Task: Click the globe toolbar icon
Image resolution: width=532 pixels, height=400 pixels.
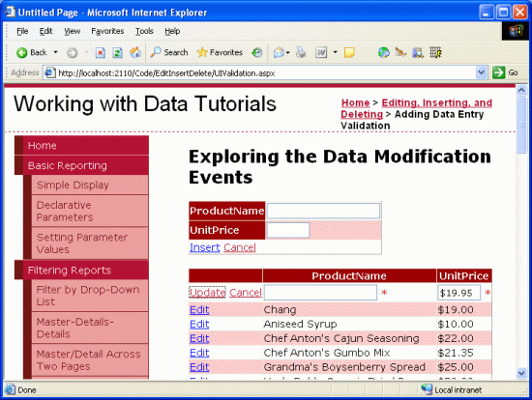Action: pyautogui.click(x=384, y=52)
